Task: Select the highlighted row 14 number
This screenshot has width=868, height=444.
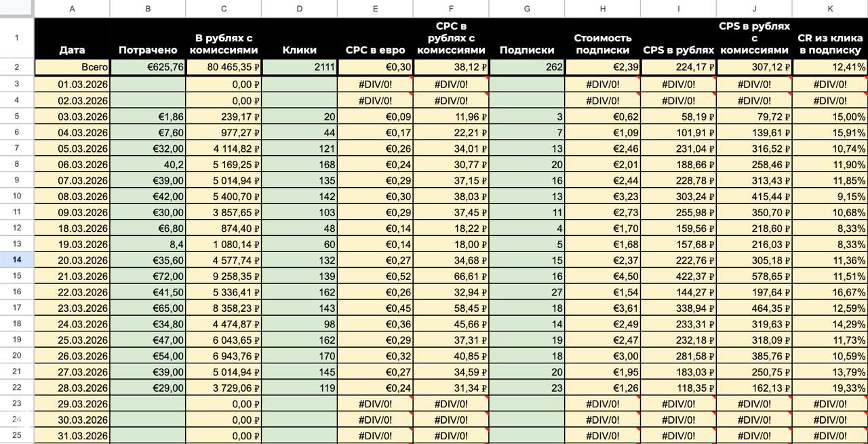Action: coord(17,261)
